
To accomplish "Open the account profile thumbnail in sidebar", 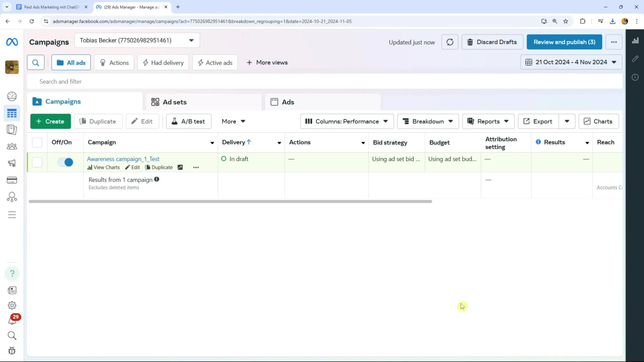I will (x=12, y=67).
